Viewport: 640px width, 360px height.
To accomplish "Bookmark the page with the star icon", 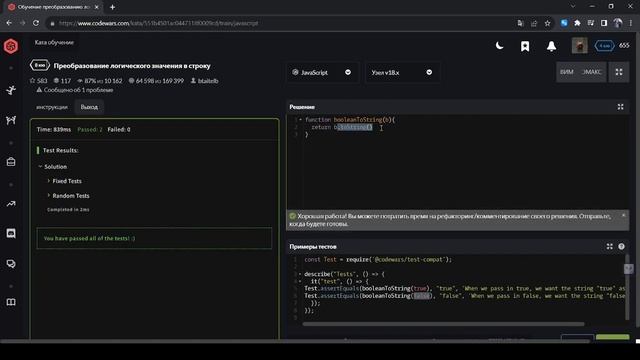I will [x=547, y=23].
